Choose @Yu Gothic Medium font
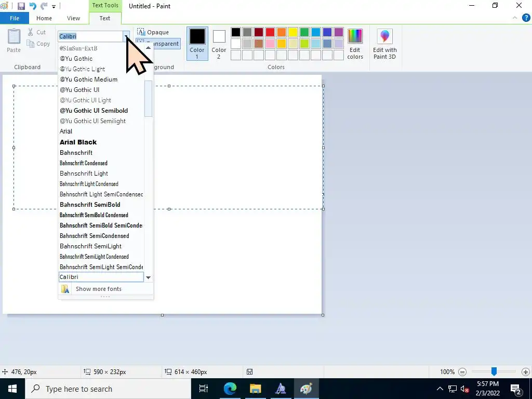Image resolution: width=532 pixels, height=399 pixels. (x=101, y=79)
